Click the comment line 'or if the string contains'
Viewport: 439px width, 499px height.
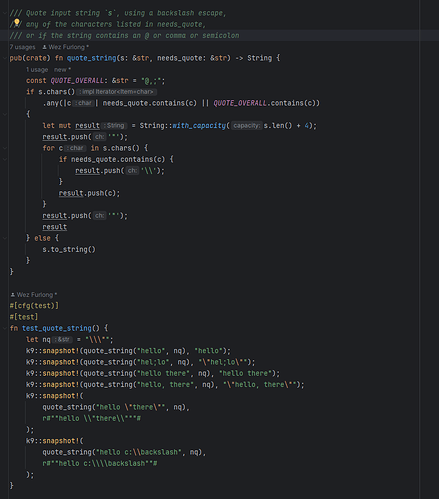(x=124, y=36)
